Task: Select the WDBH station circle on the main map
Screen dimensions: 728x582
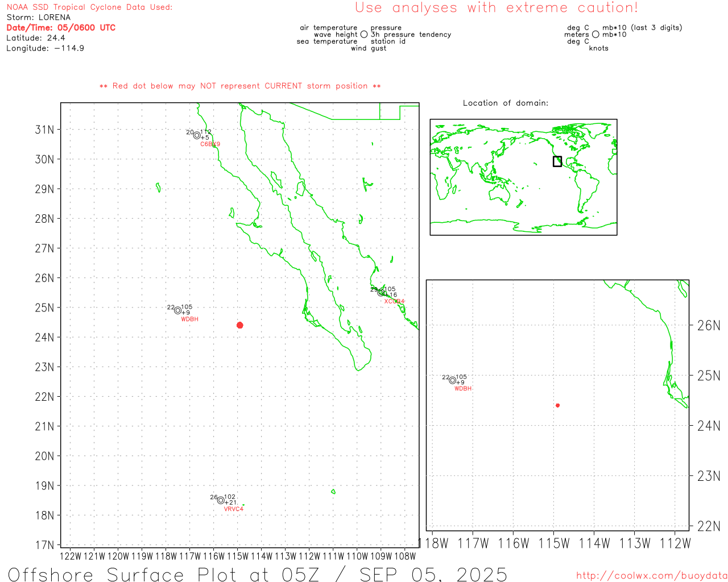Action: tap(178, 310)
